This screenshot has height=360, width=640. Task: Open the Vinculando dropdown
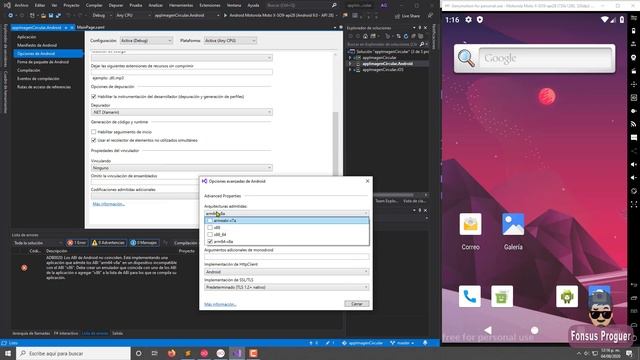[x=182, y=168]
